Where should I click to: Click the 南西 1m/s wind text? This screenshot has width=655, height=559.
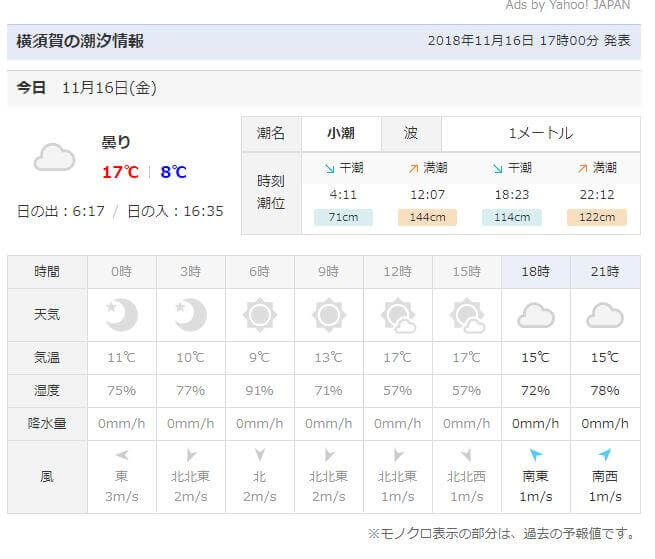coord(605,487)
